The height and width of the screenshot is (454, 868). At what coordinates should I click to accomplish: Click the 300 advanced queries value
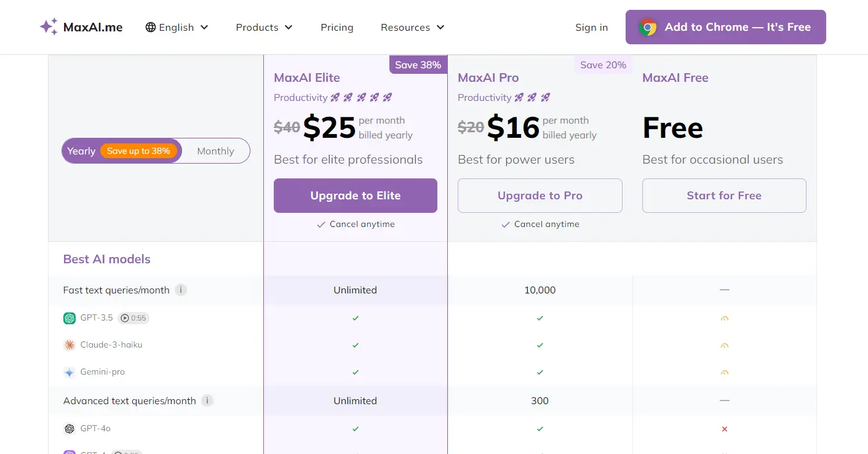click(540, 400)
